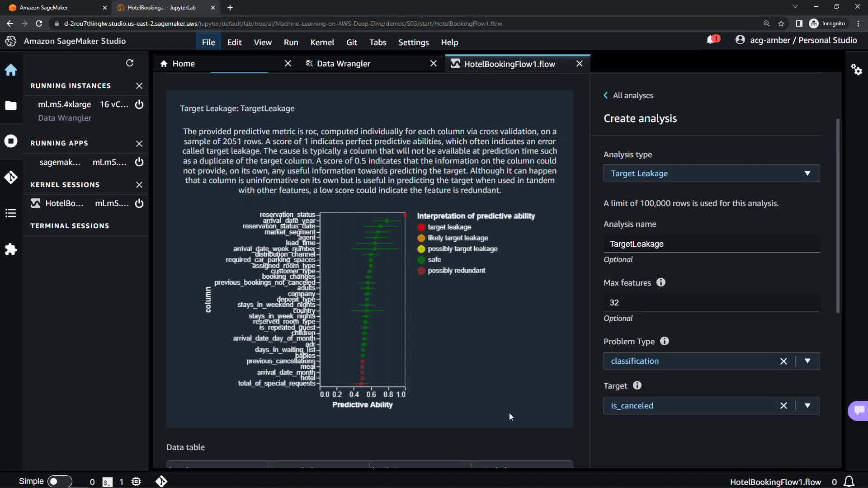
Task: Click the right panel vertical scrollbar
Action: click(838, 216)
